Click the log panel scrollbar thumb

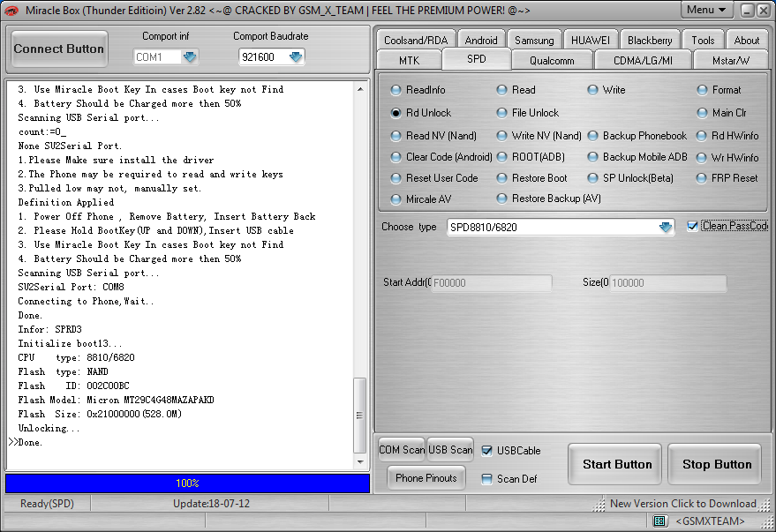point(360,416)
